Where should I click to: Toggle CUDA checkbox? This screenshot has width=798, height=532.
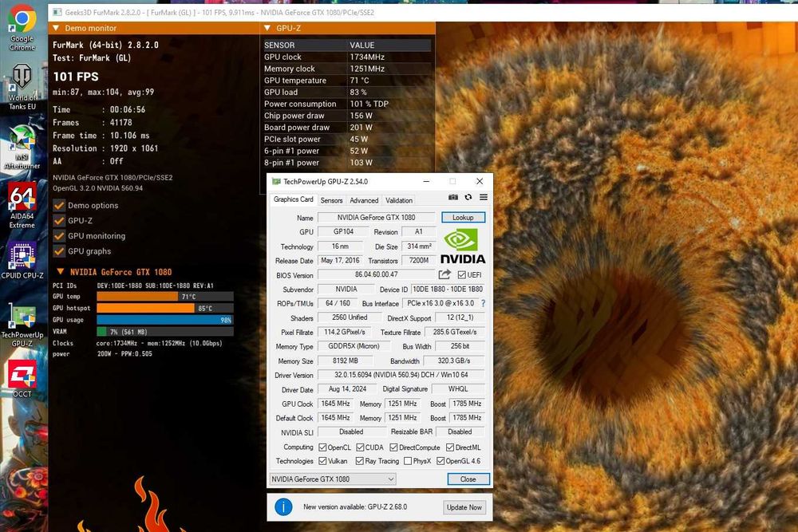click(360, 447)
